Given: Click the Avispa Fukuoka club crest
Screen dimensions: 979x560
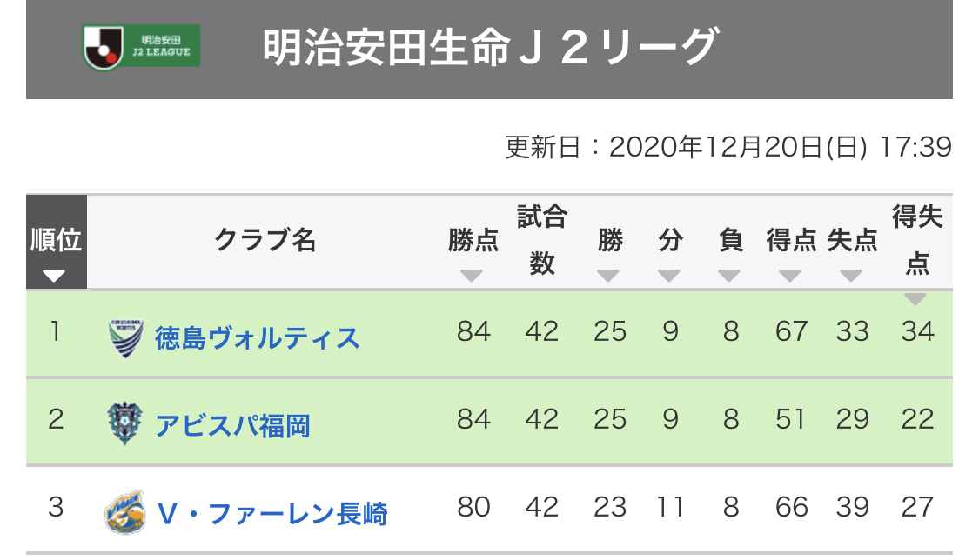Looking at the screenshot, I should click(x=124, y=423).
